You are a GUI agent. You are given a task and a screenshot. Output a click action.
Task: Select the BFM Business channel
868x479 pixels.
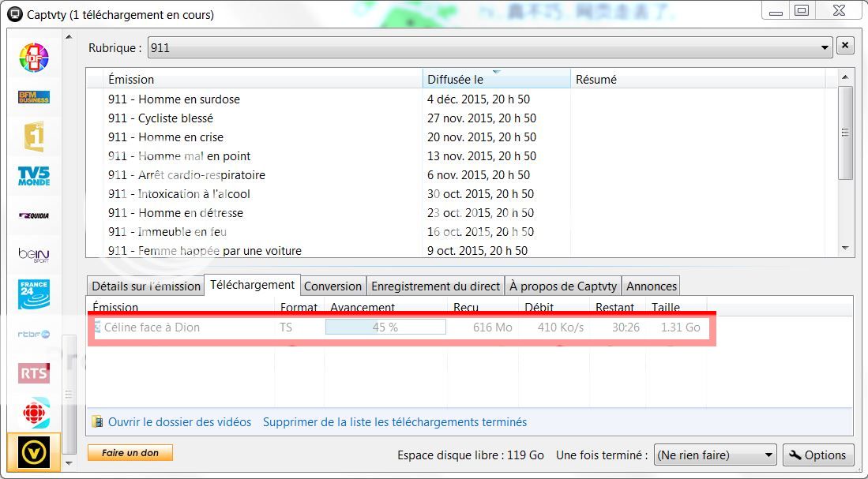pyautogui.click(x=34, y=97)
